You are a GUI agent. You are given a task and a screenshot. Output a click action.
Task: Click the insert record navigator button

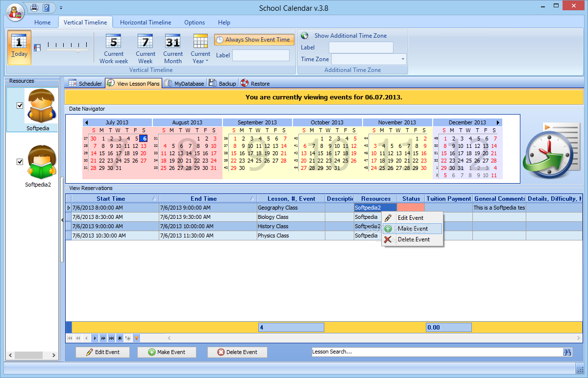(x=128, y=338)
